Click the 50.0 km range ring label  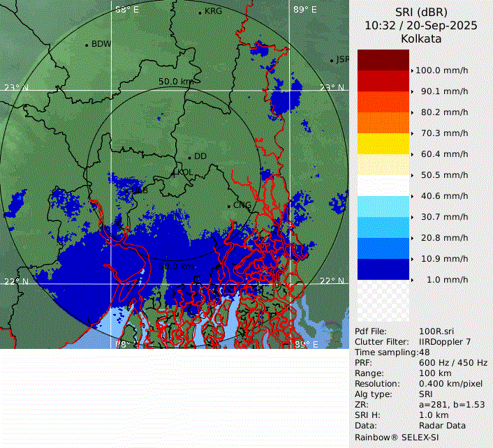175,82
